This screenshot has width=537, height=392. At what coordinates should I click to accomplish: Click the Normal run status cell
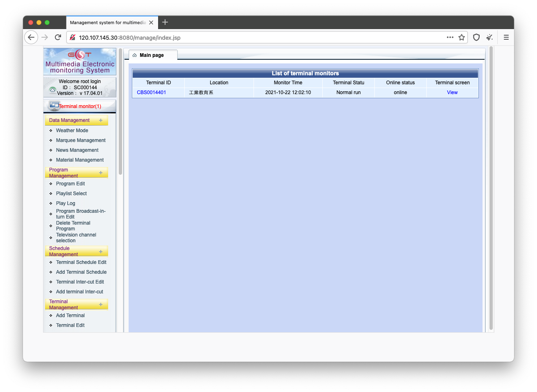349,92
